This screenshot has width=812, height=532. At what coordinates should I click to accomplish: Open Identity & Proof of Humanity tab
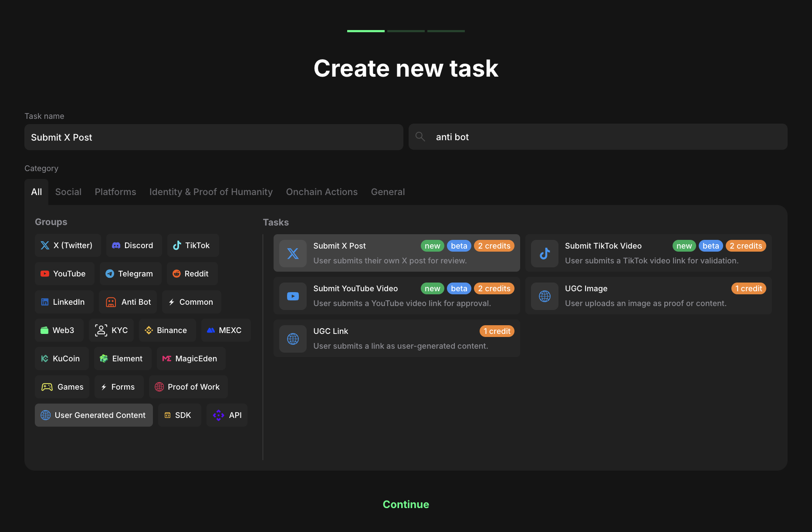coord(211,192)
